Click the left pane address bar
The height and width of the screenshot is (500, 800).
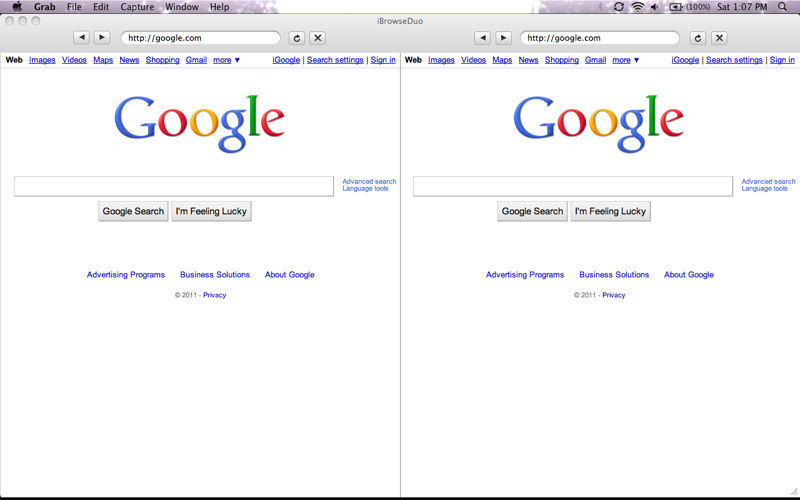click(x=201, y=38)
